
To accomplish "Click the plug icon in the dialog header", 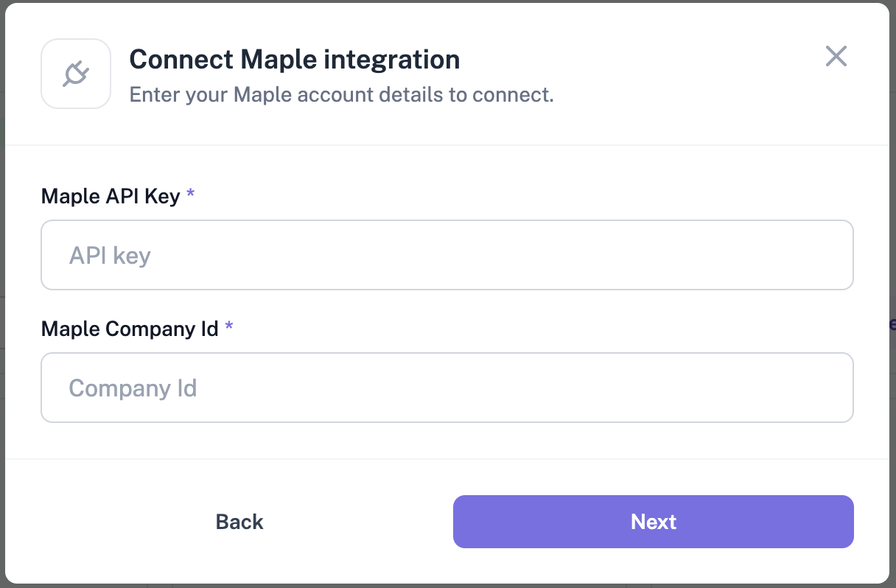I will coord(76,74).
